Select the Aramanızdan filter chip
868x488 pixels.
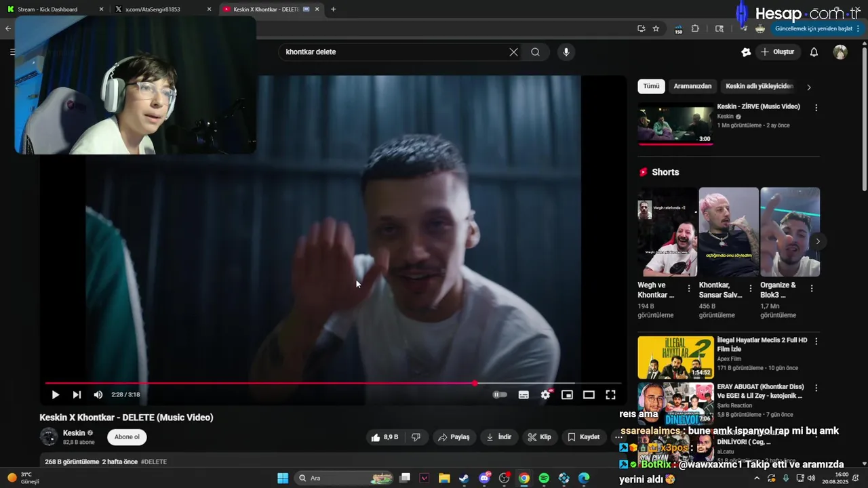tap(692, 86)
